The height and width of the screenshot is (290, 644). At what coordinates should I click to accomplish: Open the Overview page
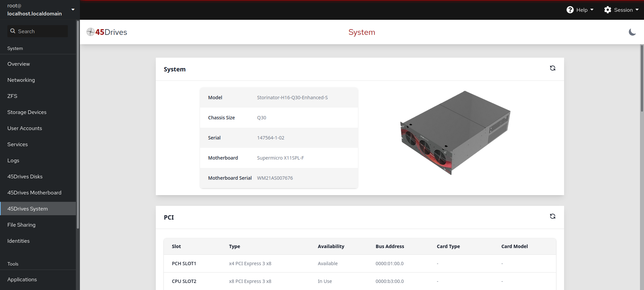[38, 64]
